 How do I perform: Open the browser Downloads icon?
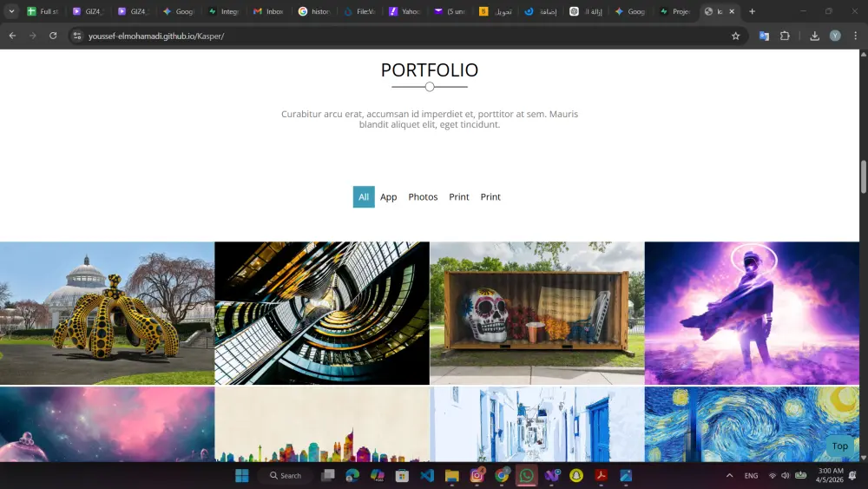[x=814, y=36]
